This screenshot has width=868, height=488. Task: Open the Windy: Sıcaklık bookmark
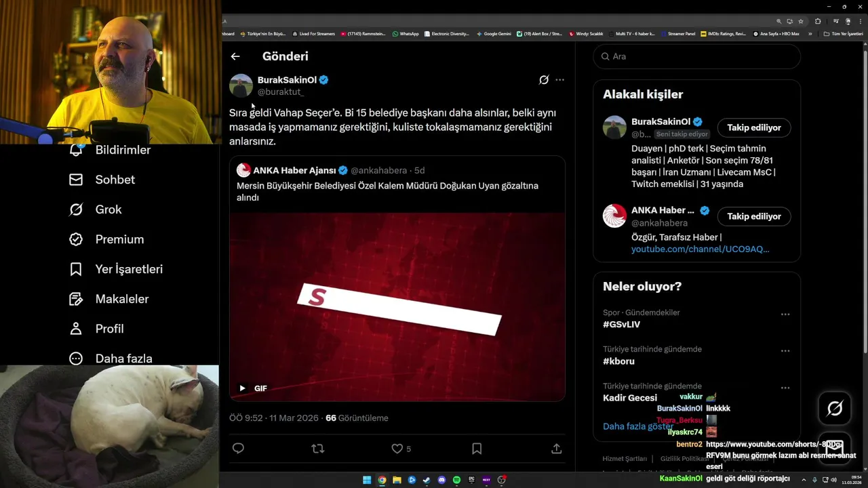pos(587,33)
